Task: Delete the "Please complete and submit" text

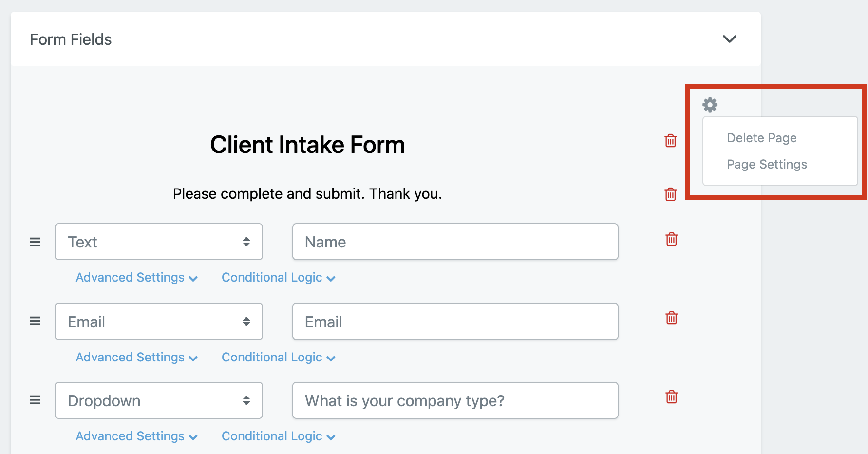Action: pyautogui.click(x=671, y=194)
